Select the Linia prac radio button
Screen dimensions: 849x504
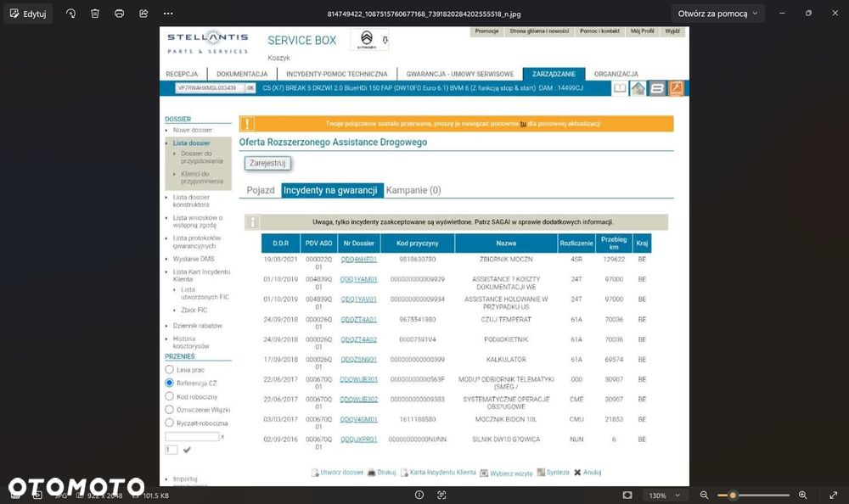[x=170, y=370]
